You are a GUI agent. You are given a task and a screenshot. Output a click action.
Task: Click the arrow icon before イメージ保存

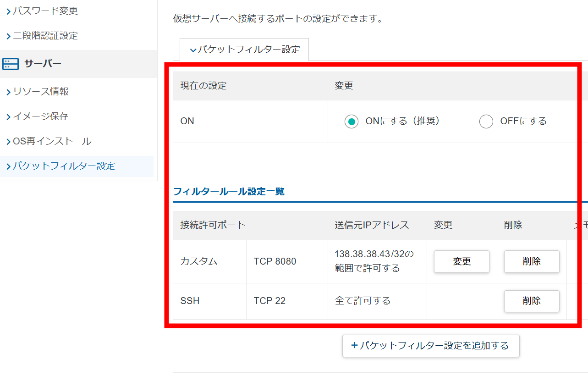point(8,117)
